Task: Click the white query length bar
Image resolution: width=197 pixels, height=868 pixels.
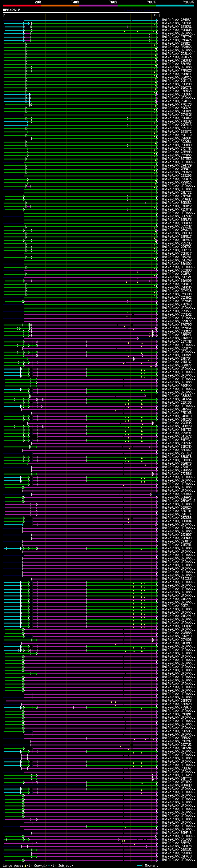Action: point(81,13)
